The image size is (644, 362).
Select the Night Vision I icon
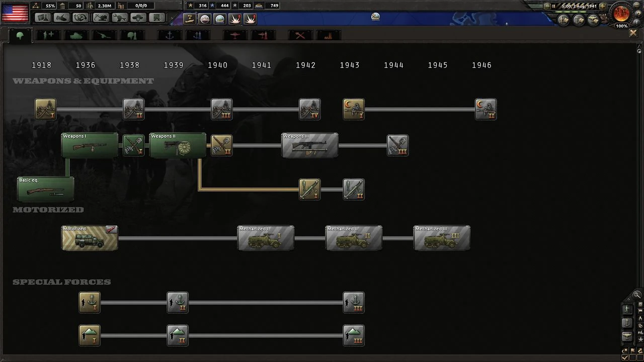pos(354,109)
